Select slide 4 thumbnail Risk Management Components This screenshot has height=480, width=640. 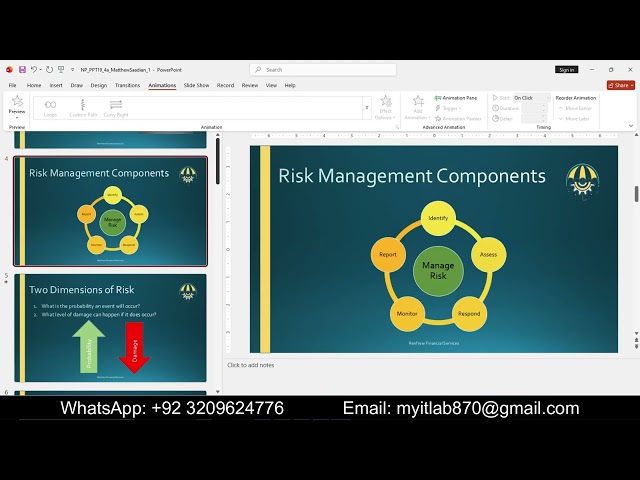110,211
